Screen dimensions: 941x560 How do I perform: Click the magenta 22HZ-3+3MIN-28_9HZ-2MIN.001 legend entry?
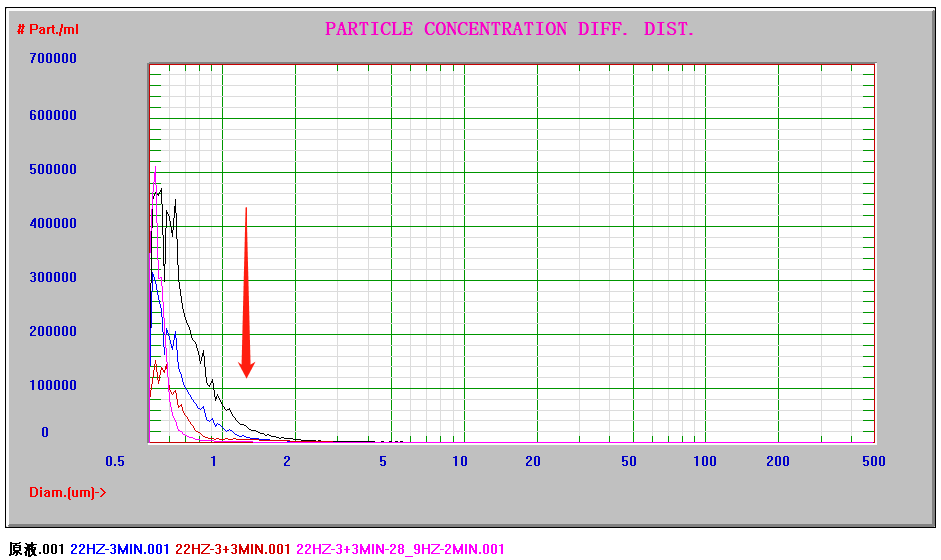(400, 549)
